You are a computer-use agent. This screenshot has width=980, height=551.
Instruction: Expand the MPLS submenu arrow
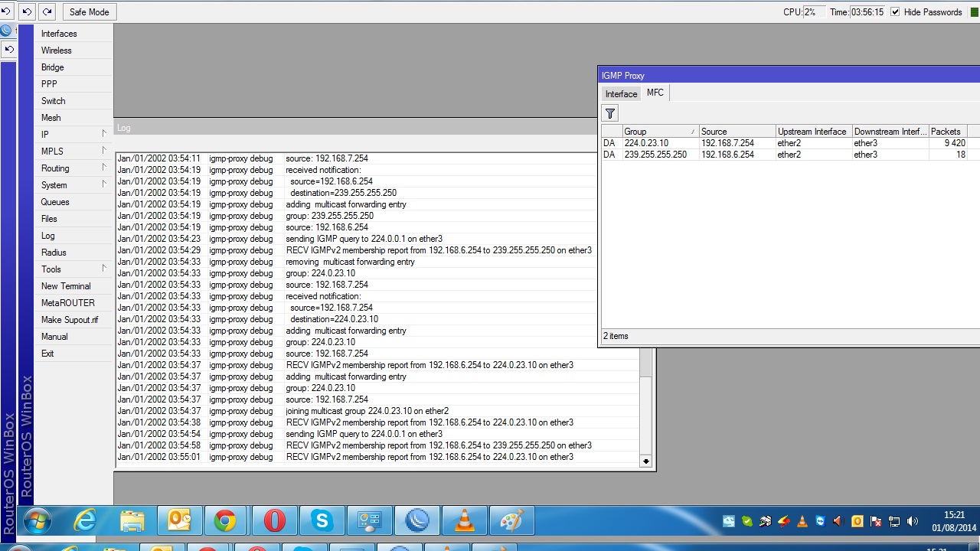tap(104, 151)
